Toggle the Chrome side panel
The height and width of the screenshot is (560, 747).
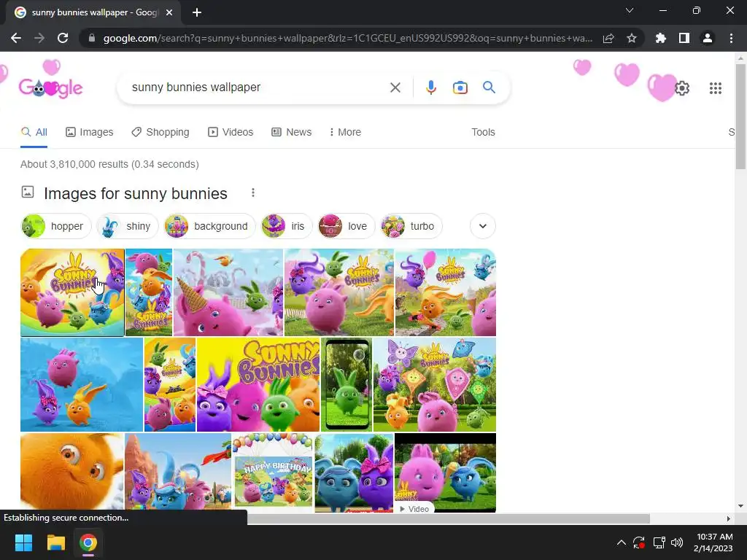click(684, 38)
